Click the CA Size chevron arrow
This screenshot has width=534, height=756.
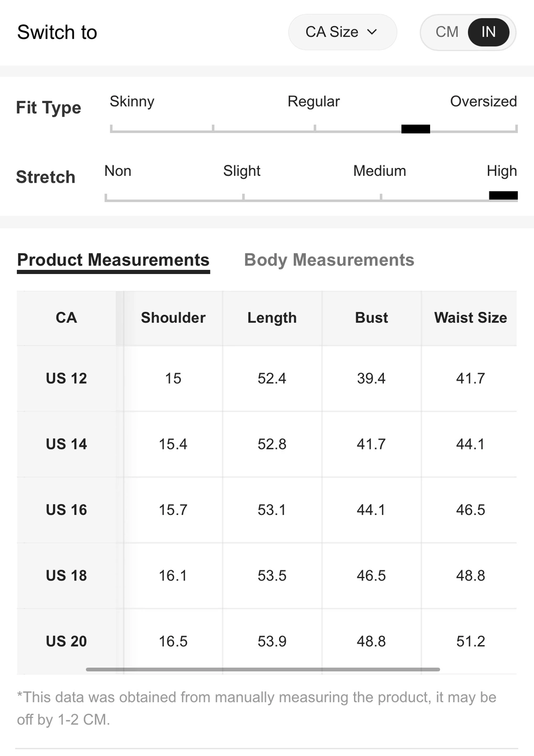(372, 32)
